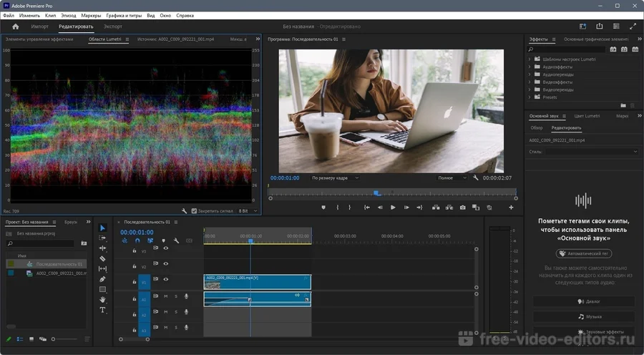The image size is (644, 355).
Task: Open the button editor plus icon
Action: tap(511, 208)
